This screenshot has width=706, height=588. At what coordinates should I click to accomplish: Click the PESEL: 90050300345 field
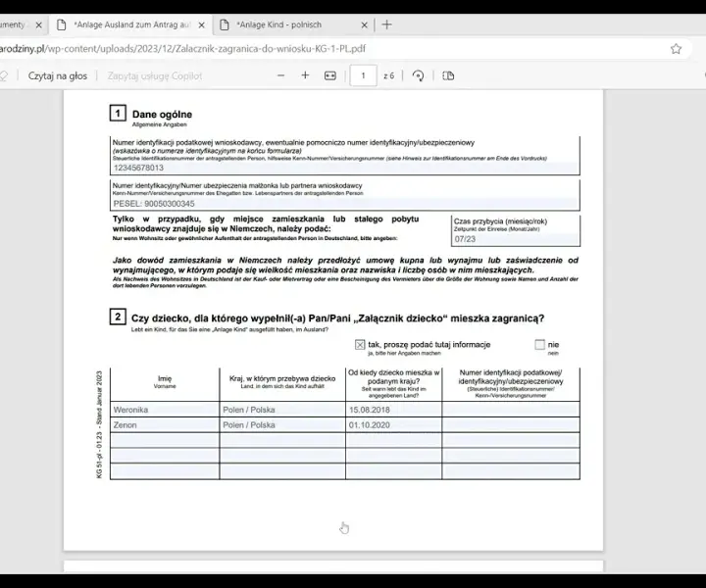pos(345,204)
